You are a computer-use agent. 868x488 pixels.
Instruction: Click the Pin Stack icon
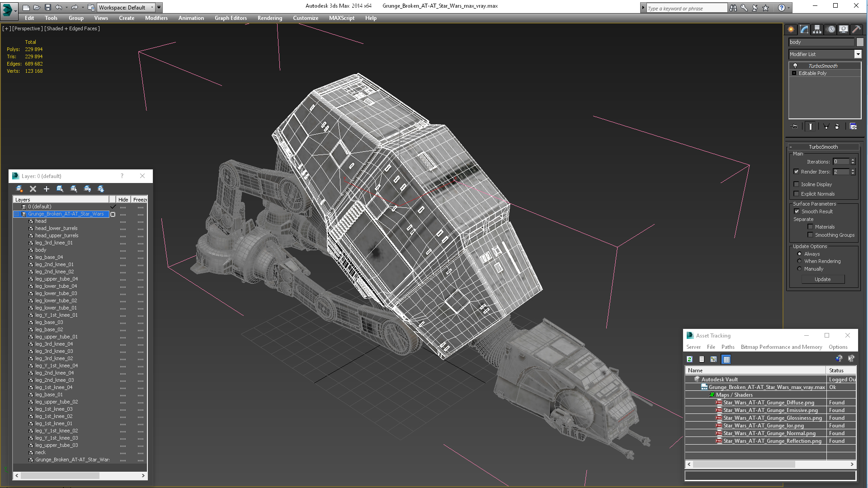795,127
